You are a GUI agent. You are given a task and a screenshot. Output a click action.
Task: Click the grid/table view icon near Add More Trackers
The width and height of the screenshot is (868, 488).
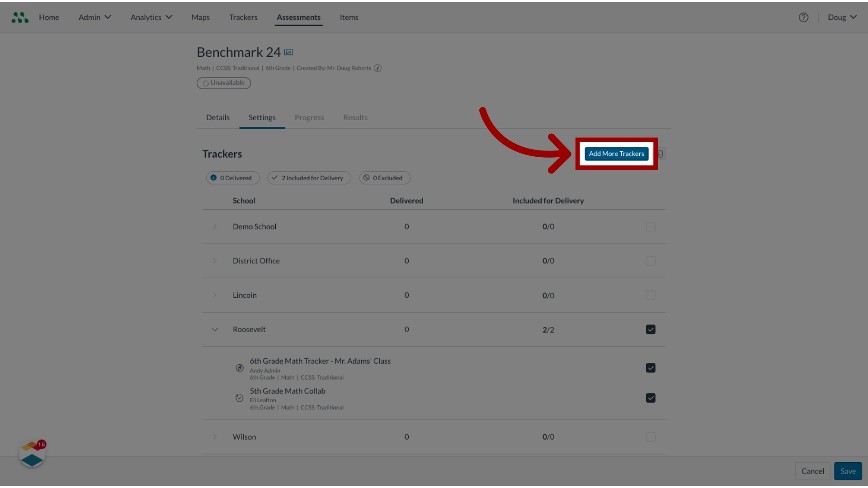coord(660,154)
